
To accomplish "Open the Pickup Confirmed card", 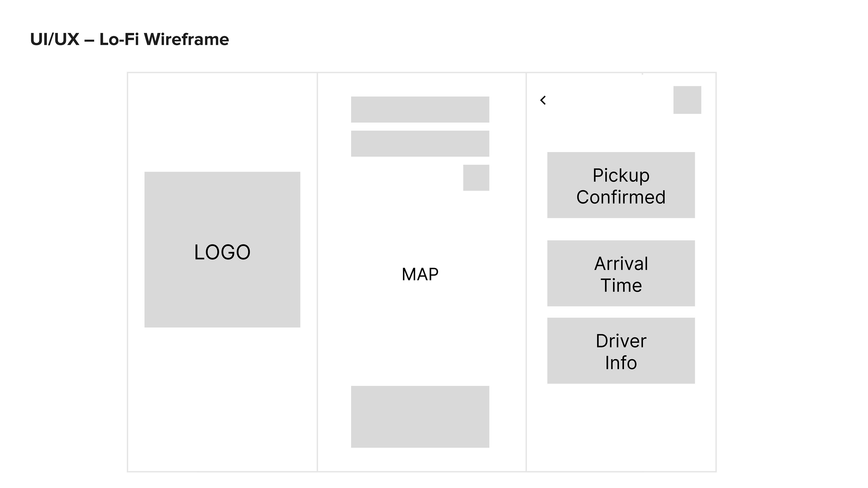I will tap(621, 185).
